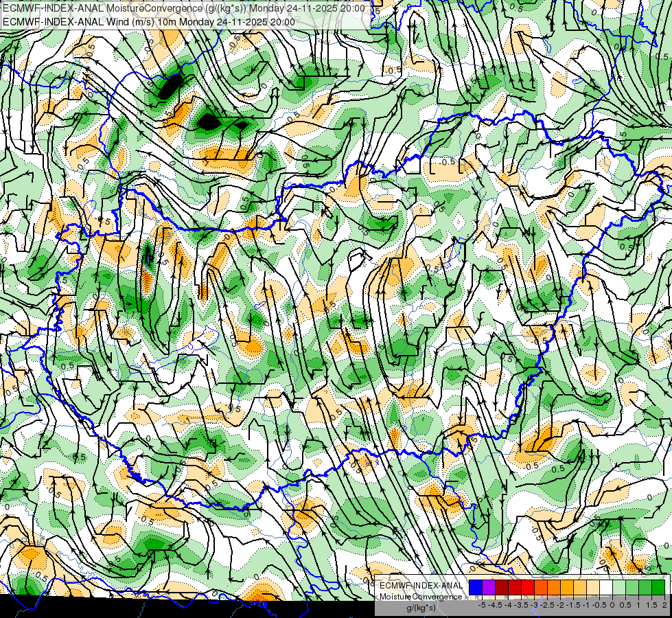Click the -1.5 tick label in legend
672x618 pixels.
(573, 605)
